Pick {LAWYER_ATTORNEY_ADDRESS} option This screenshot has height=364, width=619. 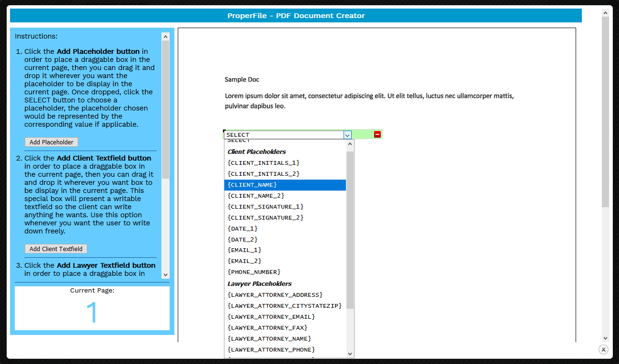(x=285, y=295)
